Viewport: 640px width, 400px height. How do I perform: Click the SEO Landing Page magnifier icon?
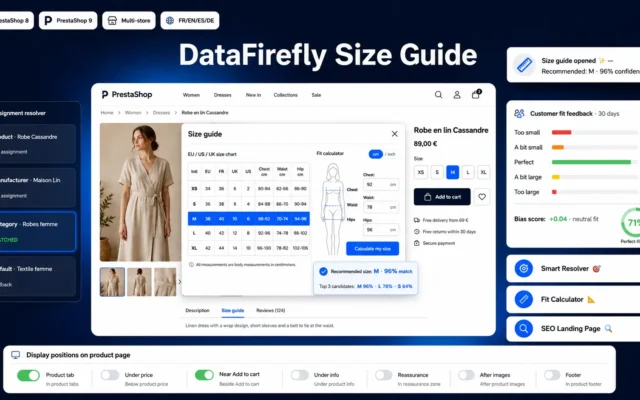[524, 329]
